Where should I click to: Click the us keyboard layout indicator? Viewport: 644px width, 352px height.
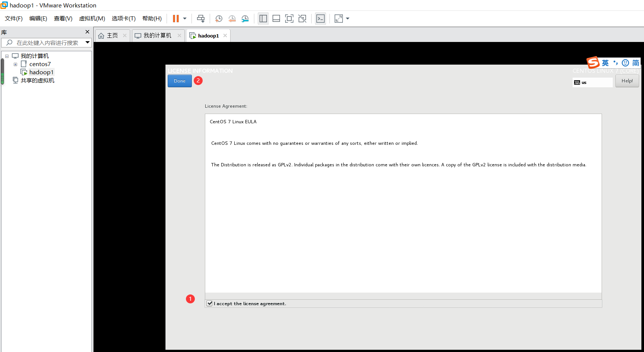point(593,82)
